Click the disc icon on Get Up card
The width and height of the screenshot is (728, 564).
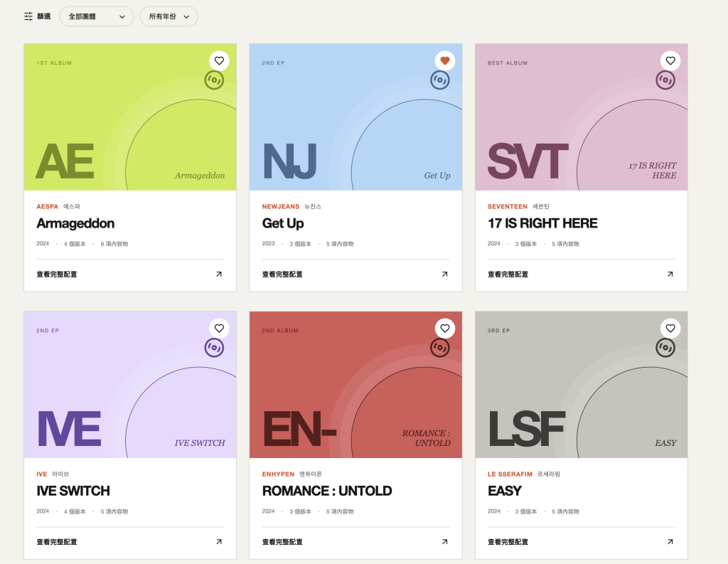[439, 80]
